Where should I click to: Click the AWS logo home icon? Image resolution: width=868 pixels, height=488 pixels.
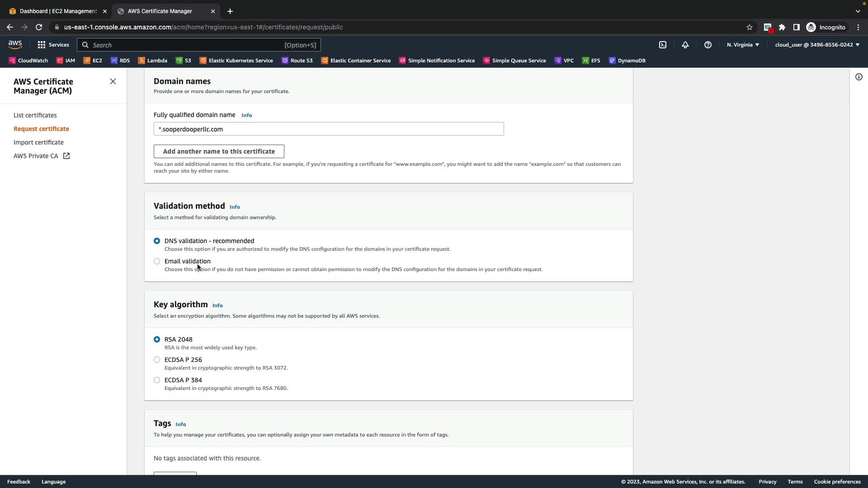pyautogui.click(x=15, y=44)
